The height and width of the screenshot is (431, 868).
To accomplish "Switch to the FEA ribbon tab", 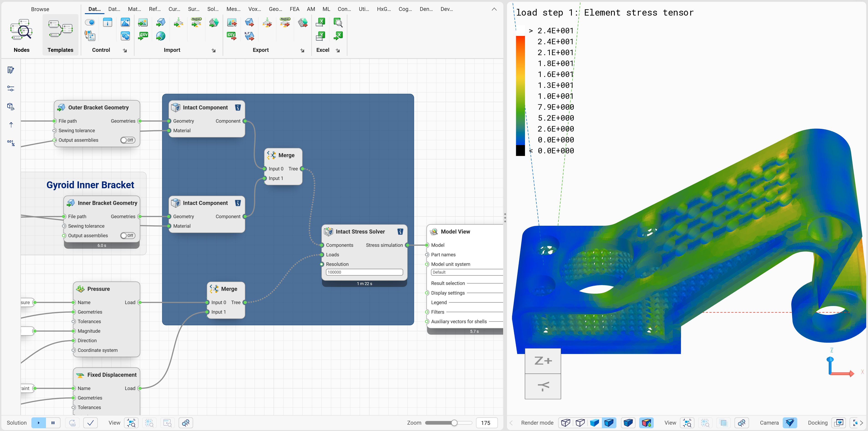I will (x=295, y=9).
